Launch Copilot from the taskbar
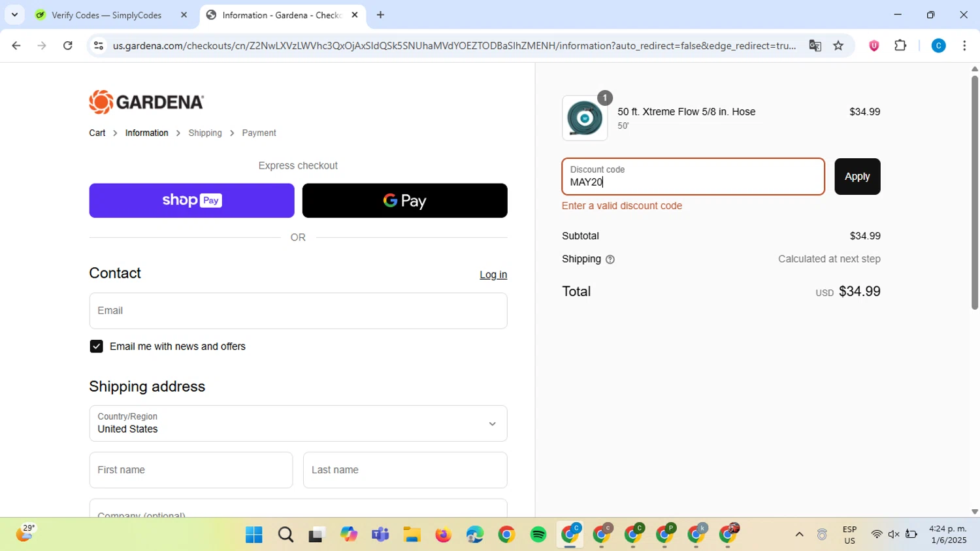980x551 pixels. pos(349,535)
